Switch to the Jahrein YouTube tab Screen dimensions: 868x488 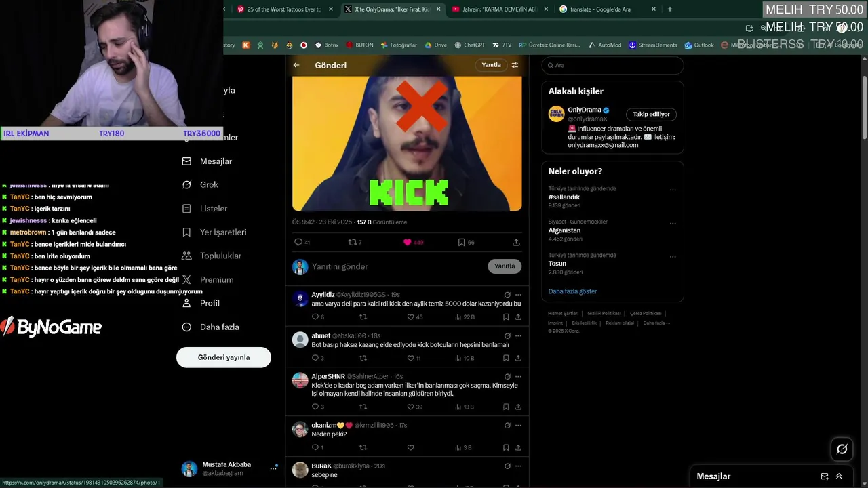coord(500,9)
